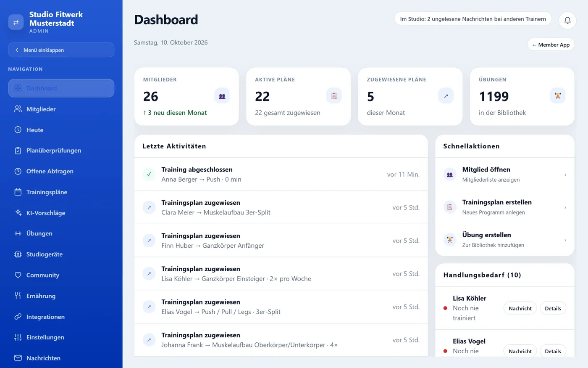Screen dimensions: 588x368
Task: Open Studiogeräte in the sidebar
Action: (x=61, y=254)
